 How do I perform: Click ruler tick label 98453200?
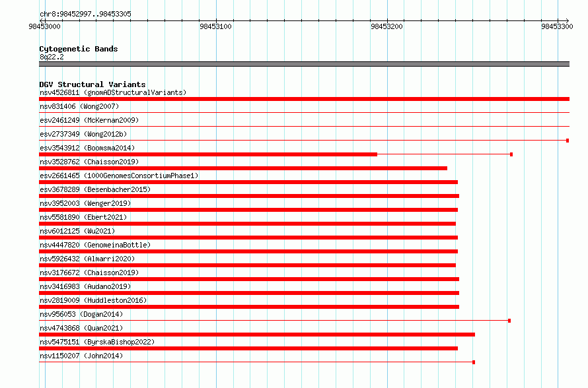(x=386, y=26)
